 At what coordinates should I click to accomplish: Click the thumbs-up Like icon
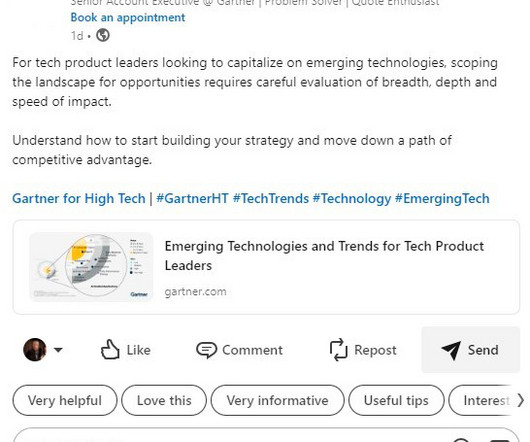tap(110, 349)
